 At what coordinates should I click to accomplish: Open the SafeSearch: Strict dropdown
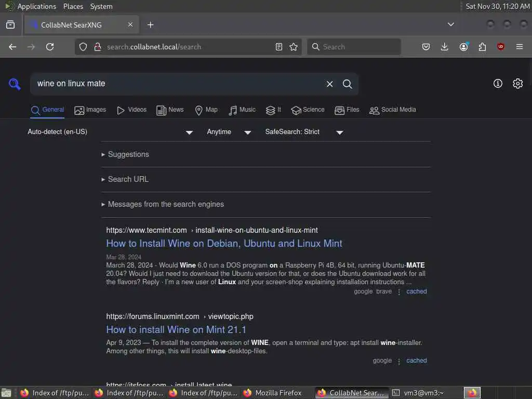[304, 132]
